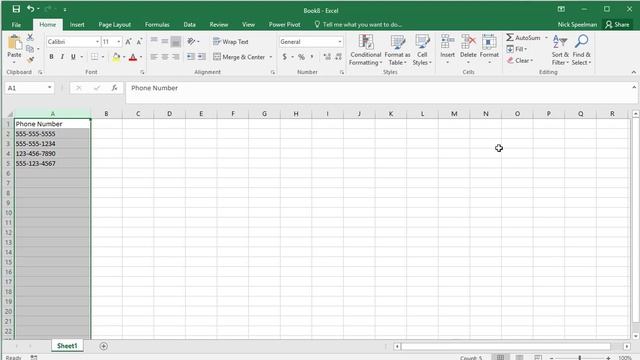Undo the last action

[x=31, y=9]
